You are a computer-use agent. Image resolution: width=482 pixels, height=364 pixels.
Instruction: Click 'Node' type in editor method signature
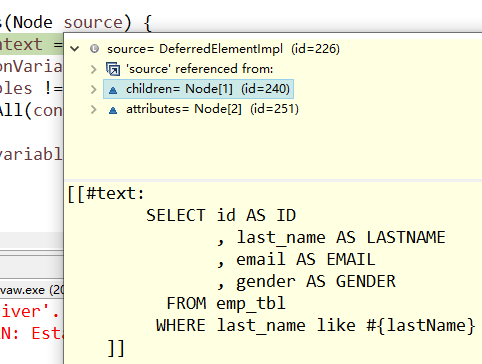33,23
